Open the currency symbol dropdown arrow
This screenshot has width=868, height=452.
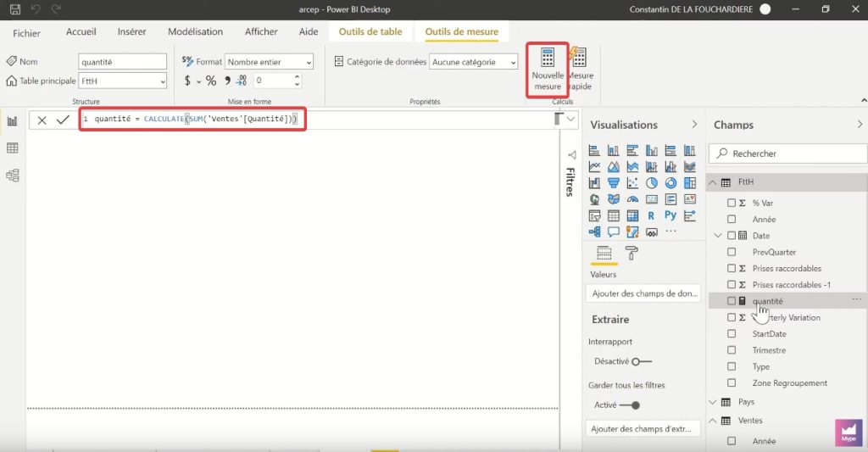(198, 82)
